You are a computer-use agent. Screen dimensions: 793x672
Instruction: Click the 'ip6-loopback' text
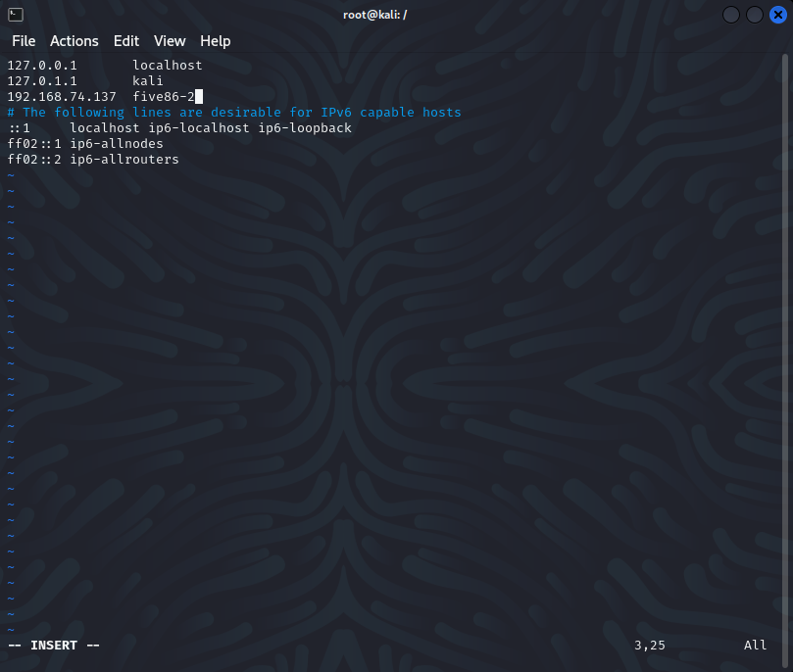pyautogui.click(x=305, y=128)
